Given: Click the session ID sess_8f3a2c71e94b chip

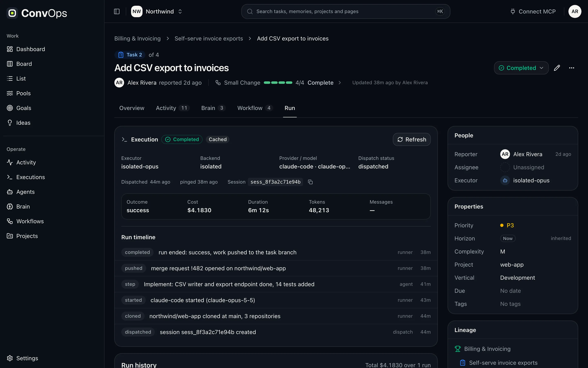Looking at the screenshot, I should click(x=275, y=182).
